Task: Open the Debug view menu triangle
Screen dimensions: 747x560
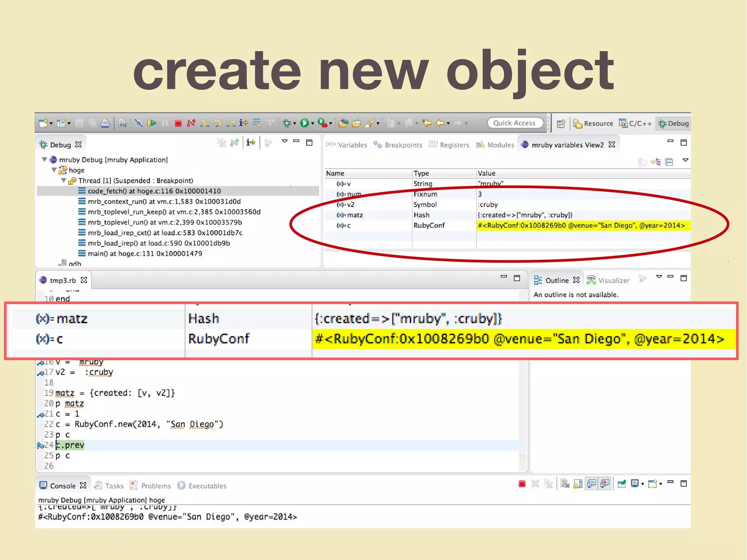Action: click(285, 141)
